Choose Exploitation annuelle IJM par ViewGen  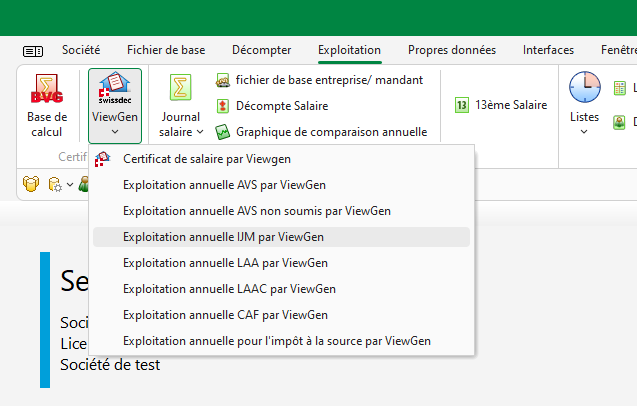pyautogui.click(x=223, y=237)
